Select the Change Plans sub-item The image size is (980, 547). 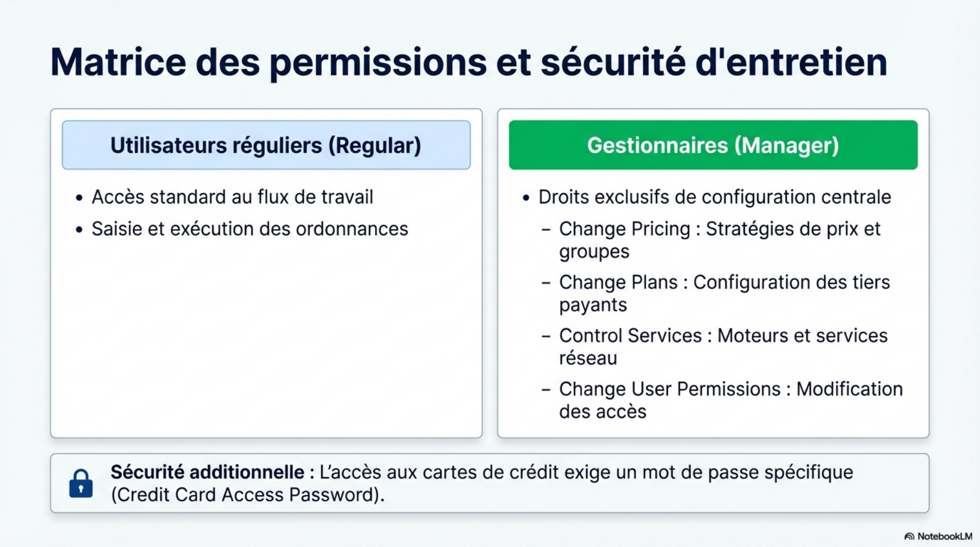tap(724, 293)
